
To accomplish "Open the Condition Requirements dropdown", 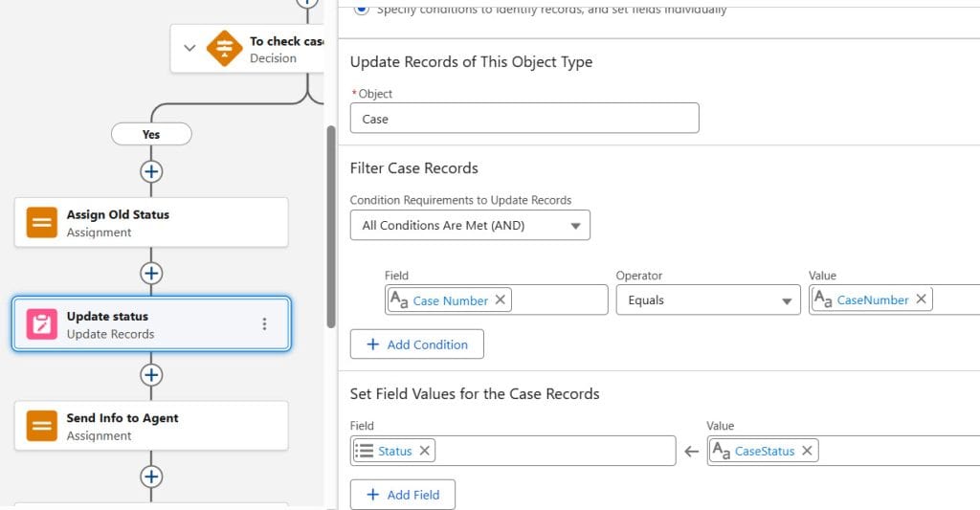I will (x=470, y=225).
